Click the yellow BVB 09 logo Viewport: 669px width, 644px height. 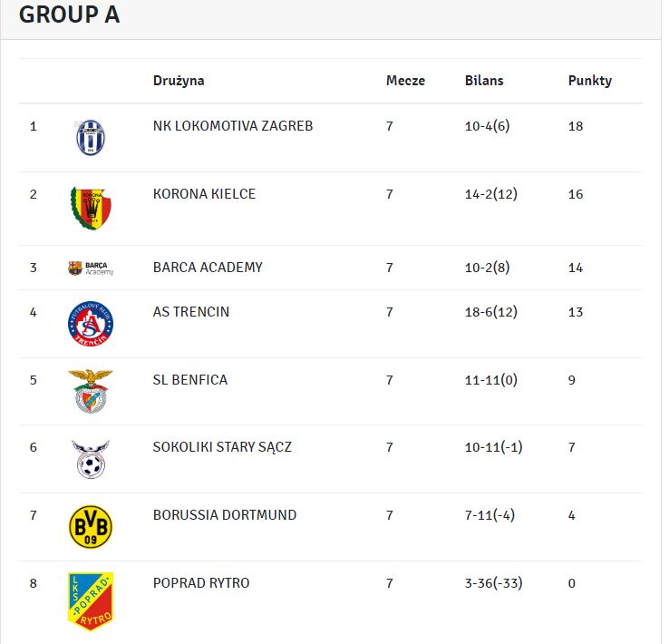point(91,527)
